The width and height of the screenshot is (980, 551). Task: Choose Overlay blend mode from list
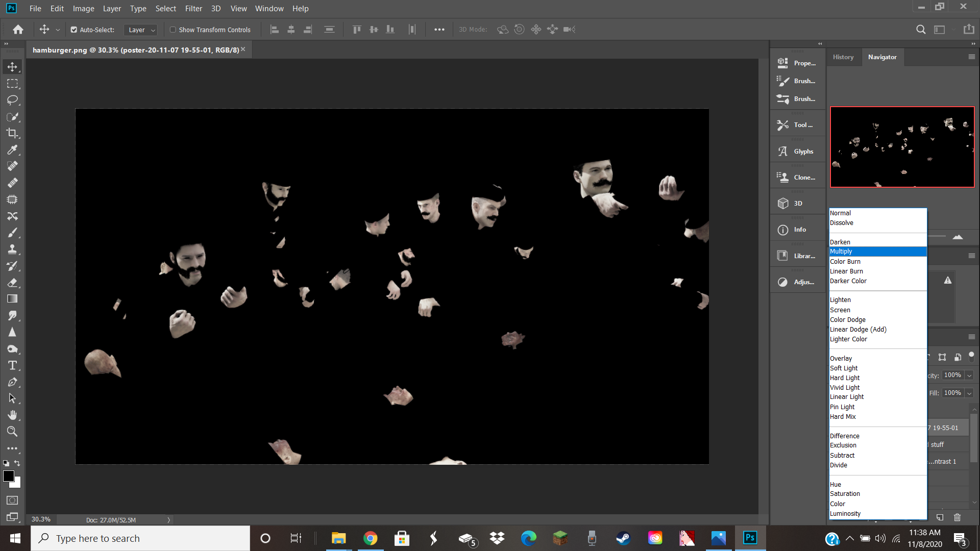(841, 359)
